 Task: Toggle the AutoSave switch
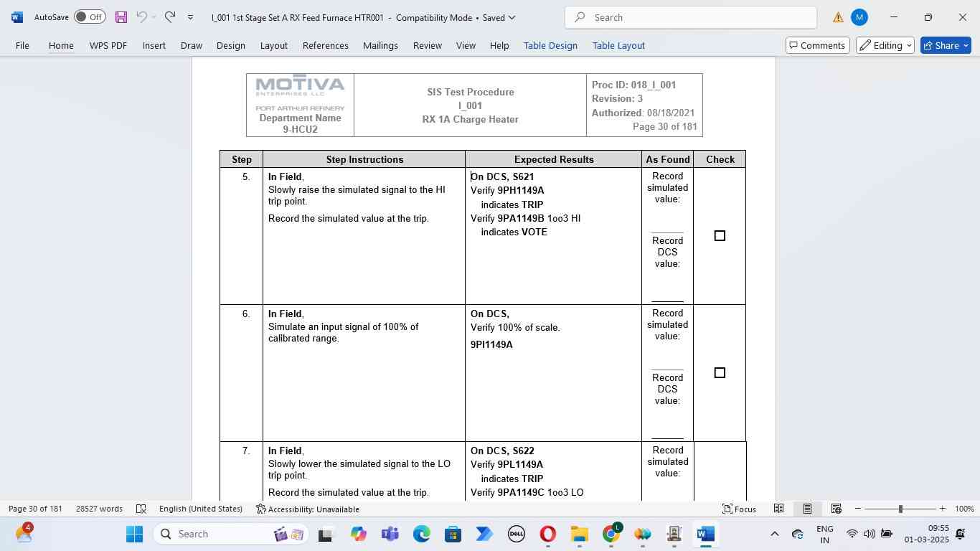90,17
